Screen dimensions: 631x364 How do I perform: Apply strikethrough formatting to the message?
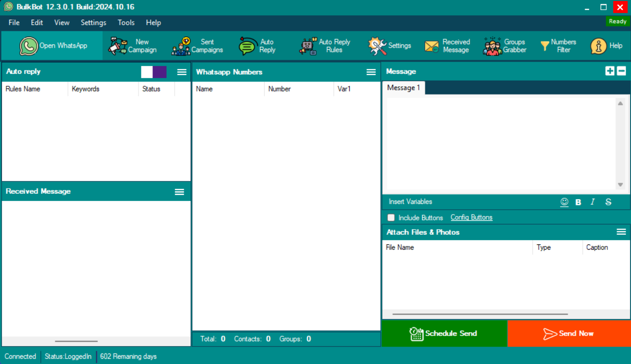(608, 202)
